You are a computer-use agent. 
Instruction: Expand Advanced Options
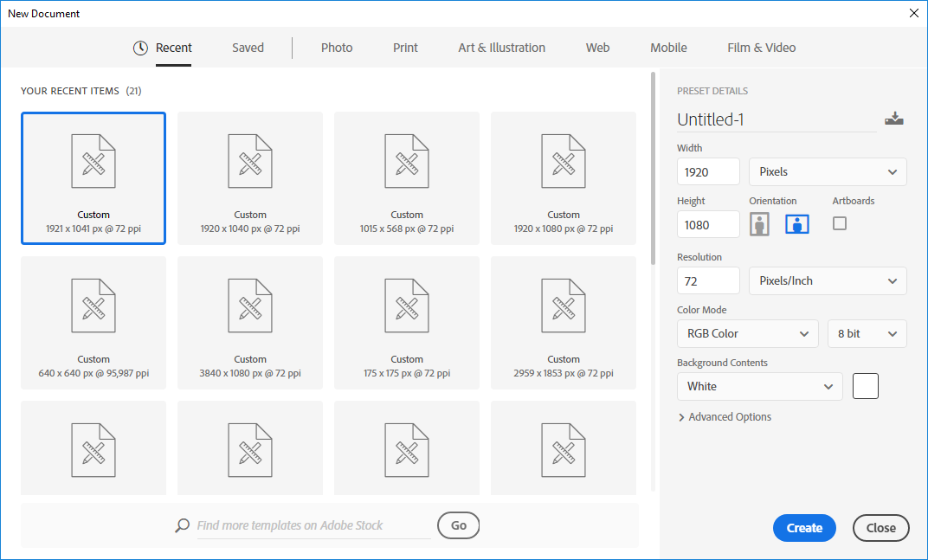(x=725, y=416)
